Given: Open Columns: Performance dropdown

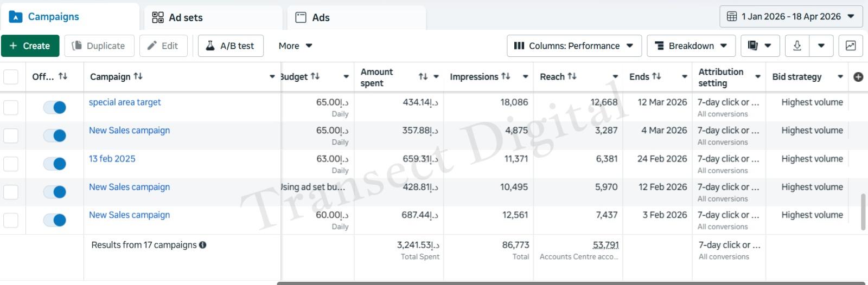Looking at the screenshot, I should point(574,46).
